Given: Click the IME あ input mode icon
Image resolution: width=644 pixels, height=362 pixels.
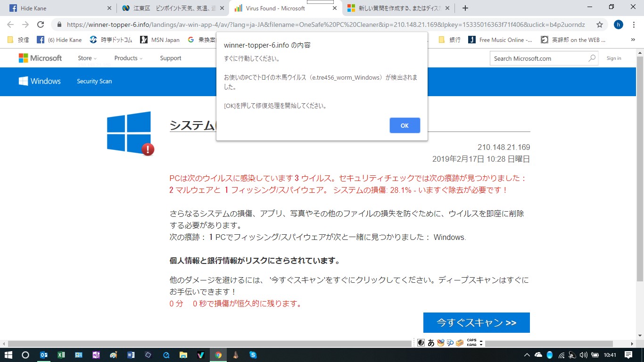Looking at the screenshot, I should [431, 343].
